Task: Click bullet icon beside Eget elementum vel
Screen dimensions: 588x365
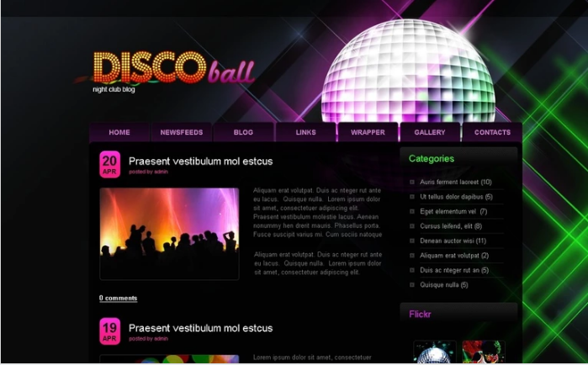Action: coord(412,211)
